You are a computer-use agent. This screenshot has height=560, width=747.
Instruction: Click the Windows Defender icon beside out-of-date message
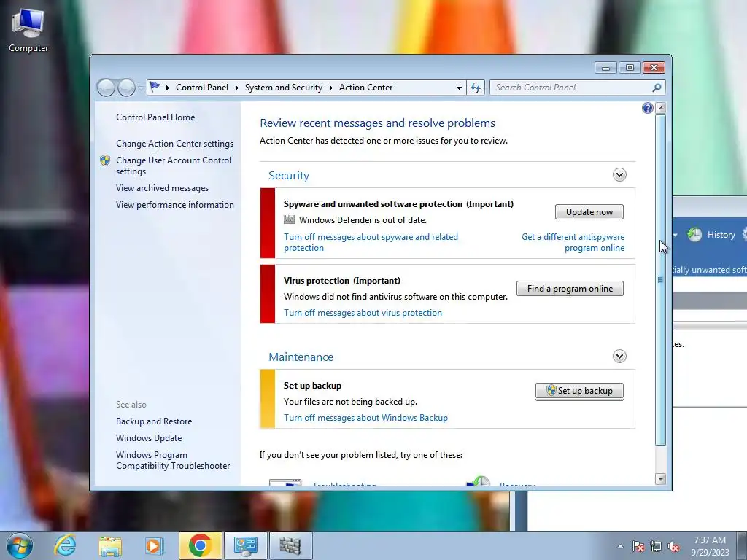coord(289,219)
